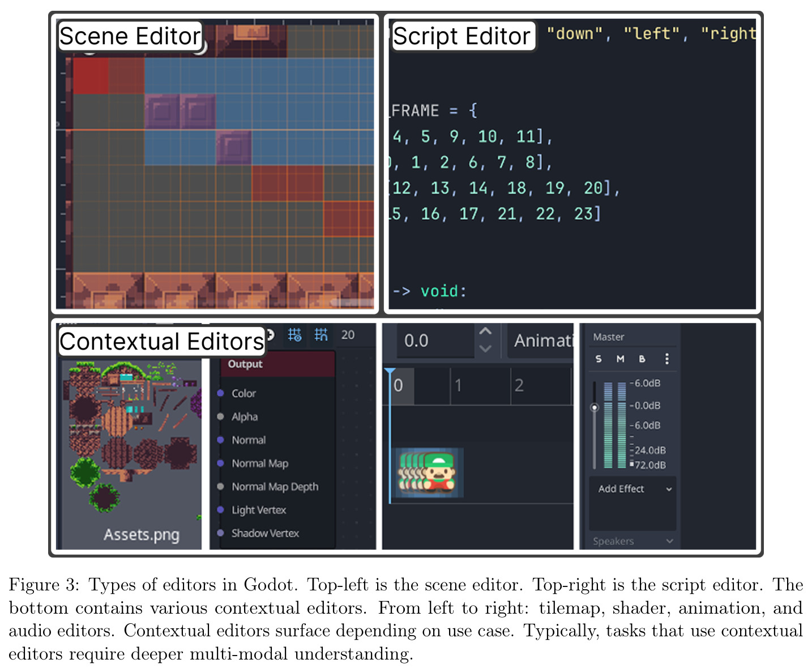Click the Color input port dot on Output node
The height and width of the screenshot is (672, 812).
220,393
